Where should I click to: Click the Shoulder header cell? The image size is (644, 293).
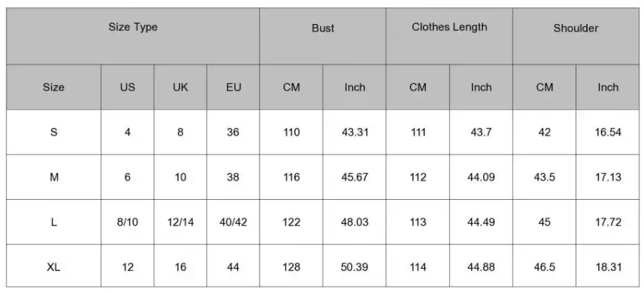[576, 28]
